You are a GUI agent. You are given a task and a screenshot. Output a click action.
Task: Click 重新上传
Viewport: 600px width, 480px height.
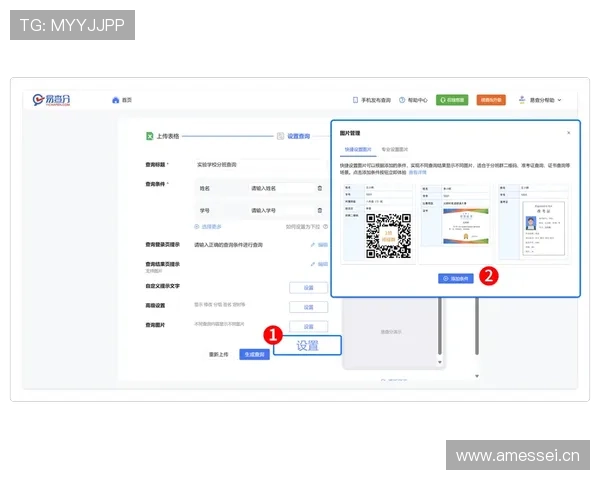[218, 354]
